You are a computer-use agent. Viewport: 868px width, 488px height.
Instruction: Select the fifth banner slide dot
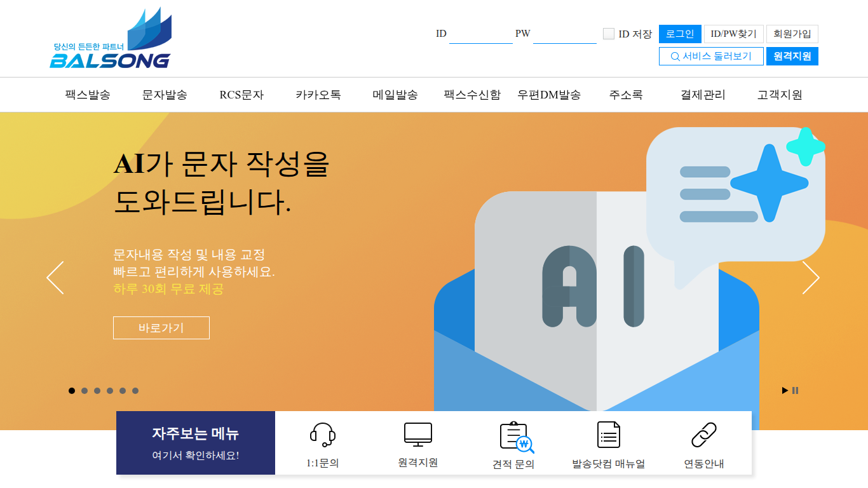pyautogui.click(x=123, y=391)
